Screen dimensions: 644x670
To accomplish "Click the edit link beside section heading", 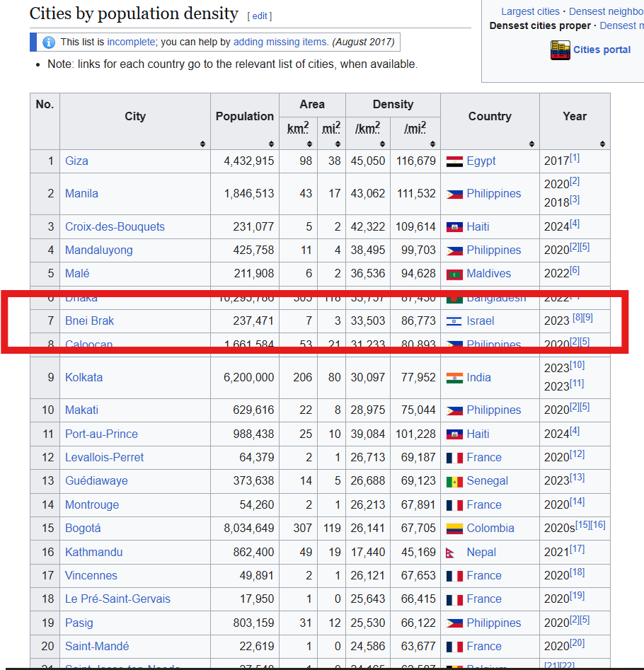I will tap(260, 16).
